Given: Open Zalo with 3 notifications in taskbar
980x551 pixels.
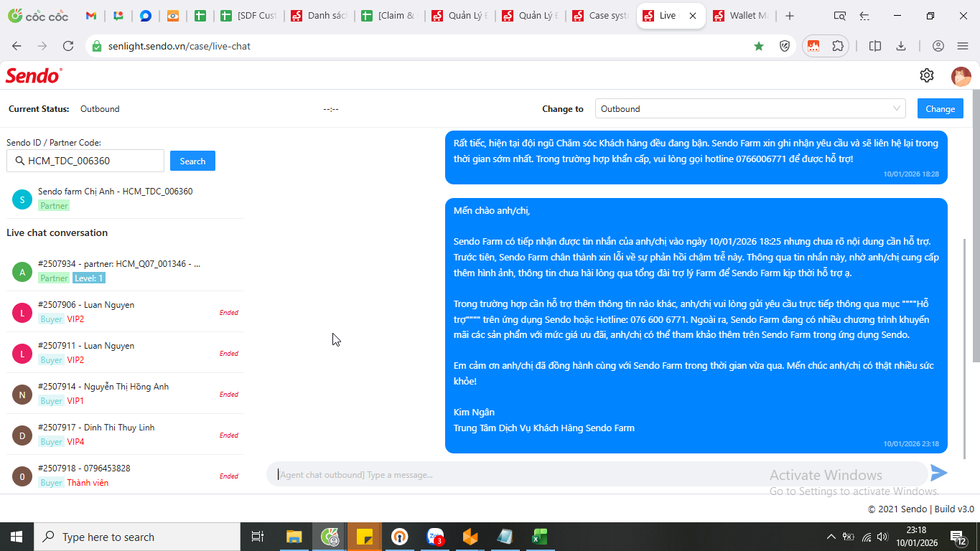Looking at the screenshot, I should 435,537.
